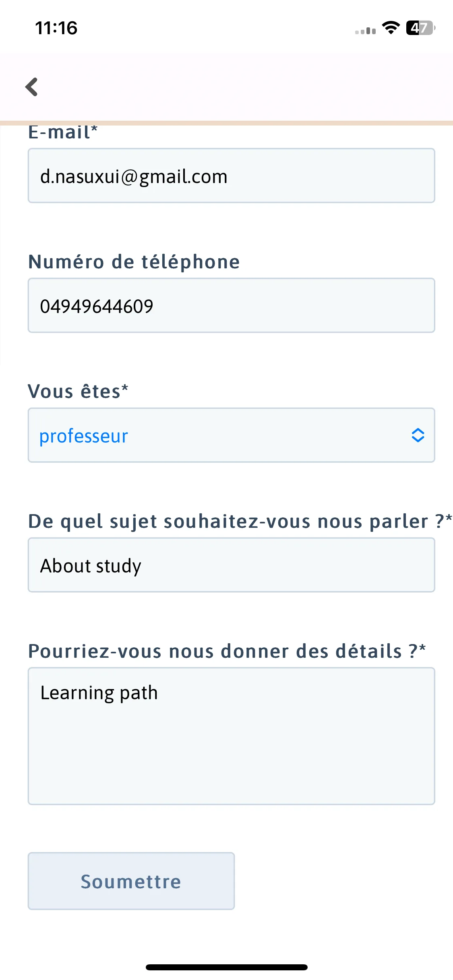Open the Vous êtes dropdown showing professeur
This screenshot has height=980, width=453.
tap(231, 435)
